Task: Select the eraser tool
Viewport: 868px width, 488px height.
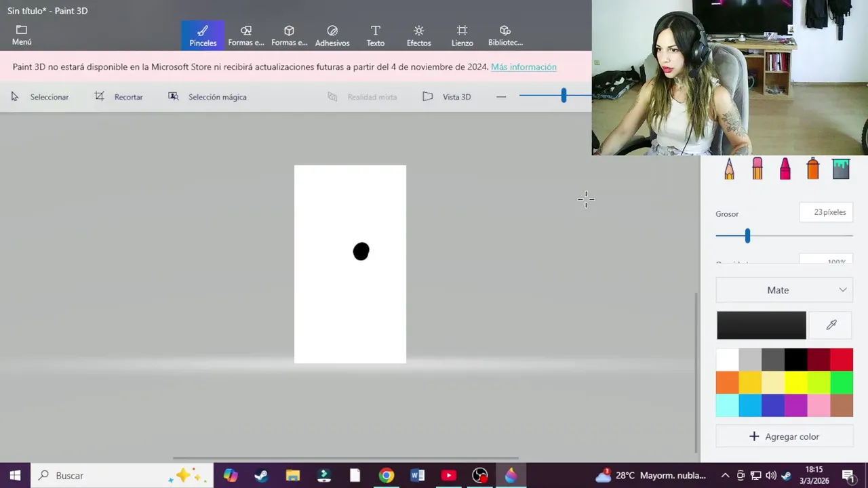Action: (757, 169)
